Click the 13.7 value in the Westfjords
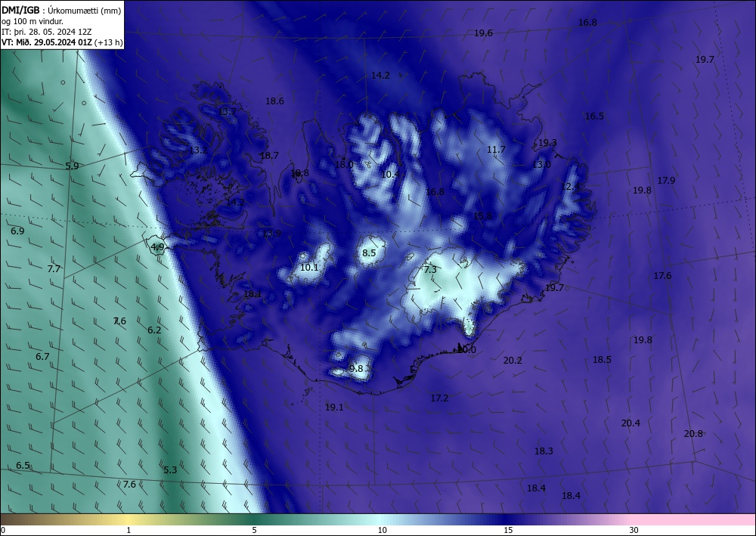The height and width of the screenshot is (536, 756). (x=228, y=111)
